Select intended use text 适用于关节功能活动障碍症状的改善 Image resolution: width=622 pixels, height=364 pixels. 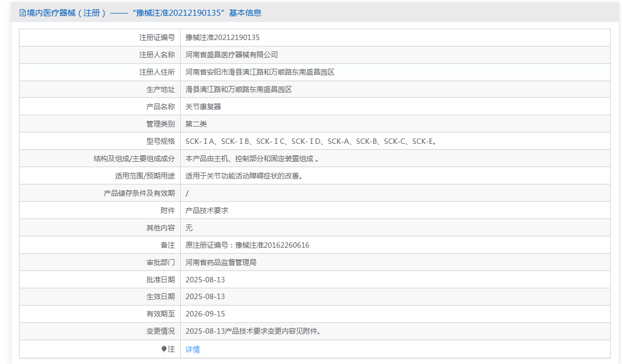pos(244,176)
